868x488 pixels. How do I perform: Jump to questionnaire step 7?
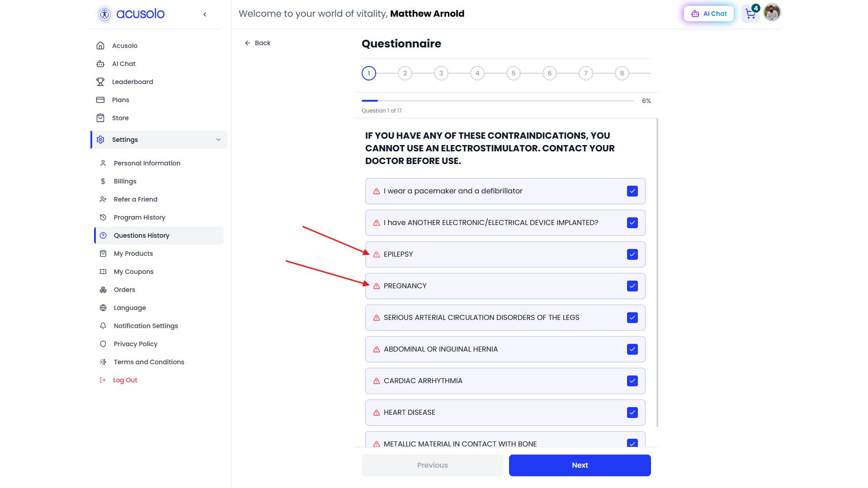click(x=586, y=73)
